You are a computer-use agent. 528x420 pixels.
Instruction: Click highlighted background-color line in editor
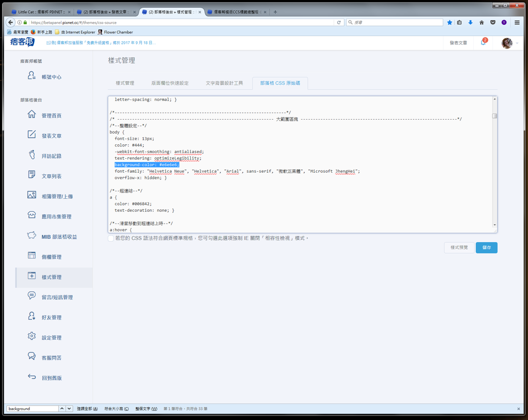pos(146,165)
